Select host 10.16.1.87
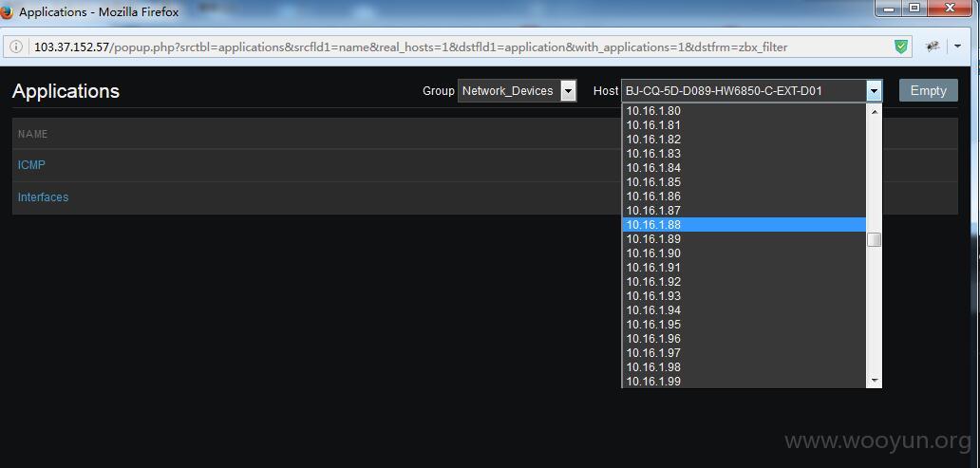This screenshot has width=980, height=468. (744, 211)
